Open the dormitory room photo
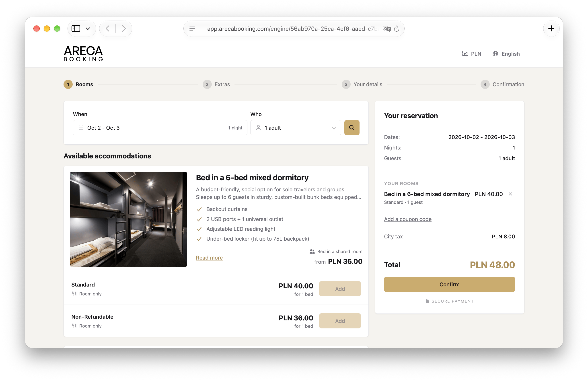588x381 pixels. 128,219
